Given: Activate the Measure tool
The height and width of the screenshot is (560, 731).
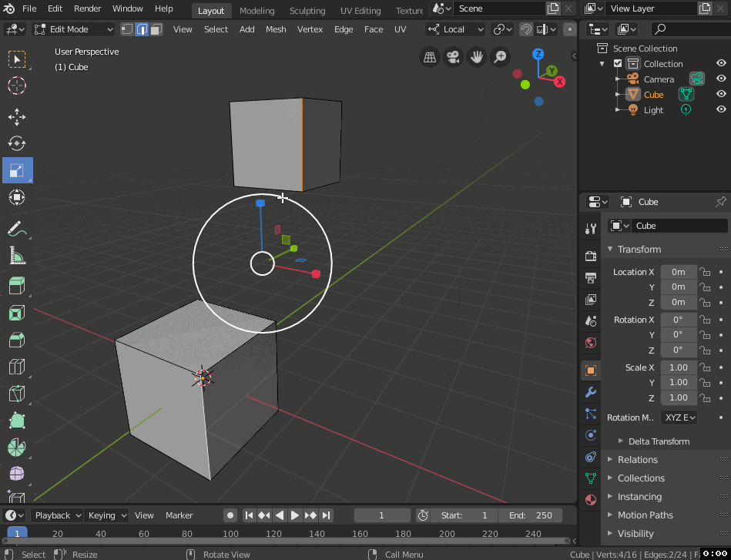Looking at the screenshot, I should [x=16, y=255].
